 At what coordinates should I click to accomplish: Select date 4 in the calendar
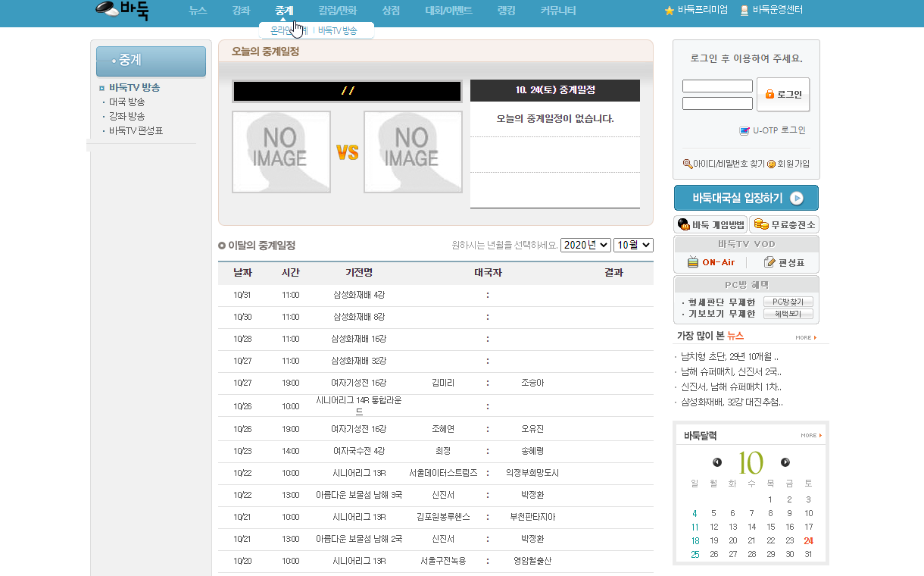click(x=695, y=513)
